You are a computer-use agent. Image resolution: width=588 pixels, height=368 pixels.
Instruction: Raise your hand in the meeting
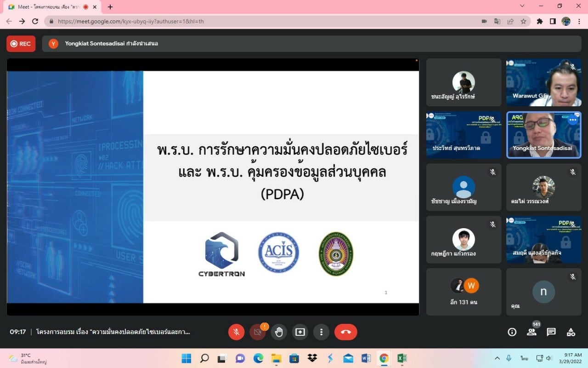[x=279, y=332]
